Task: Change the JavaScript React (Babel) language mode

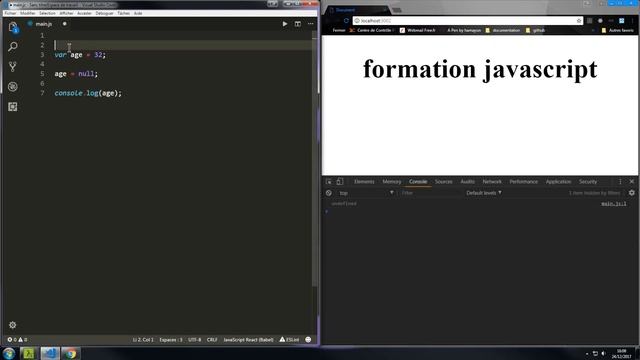Action: [248, 340]
